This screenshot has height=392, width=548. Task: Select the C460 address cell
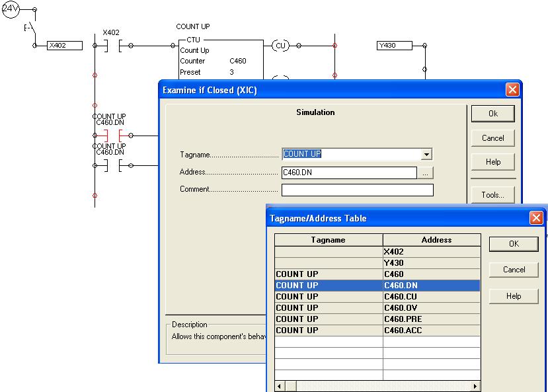(x=431, y=274)
